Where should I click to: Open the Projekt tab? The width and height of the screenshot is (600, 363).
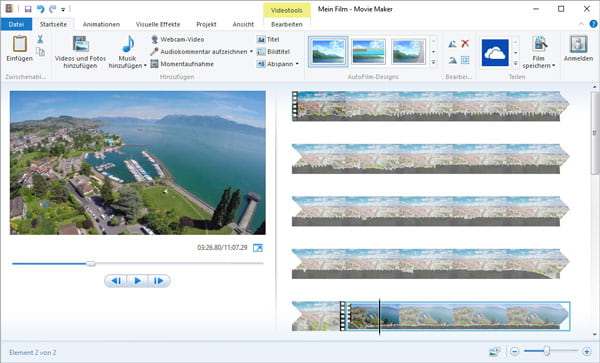206,24
